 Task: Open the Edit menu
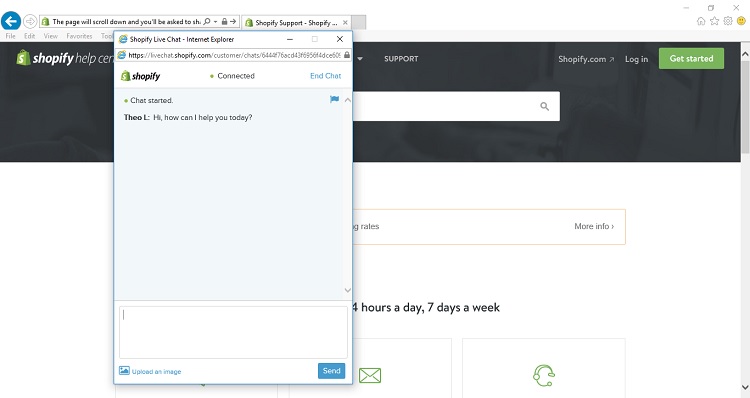coord(30,36)
